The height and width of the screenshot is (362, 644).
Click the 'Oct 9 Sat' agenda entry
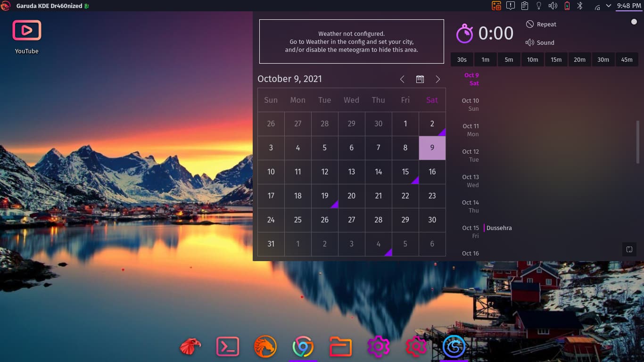tap(471, 79)
